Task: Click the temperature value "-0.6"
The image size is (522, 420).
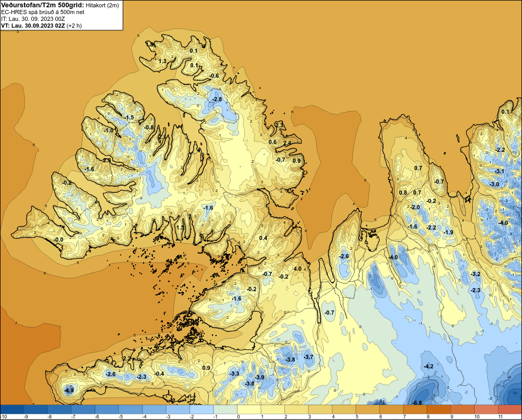Action: (x=214, y=76)
